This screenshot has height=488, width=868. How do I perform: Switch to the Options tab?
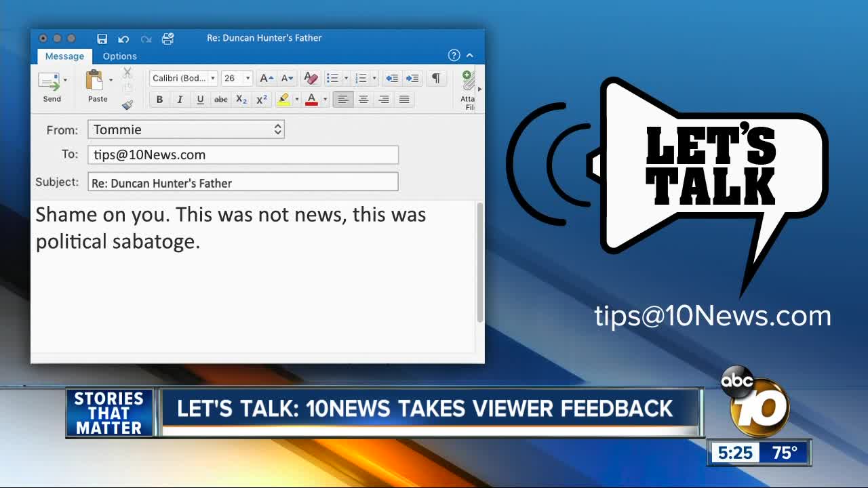click(x=120, y=56)
